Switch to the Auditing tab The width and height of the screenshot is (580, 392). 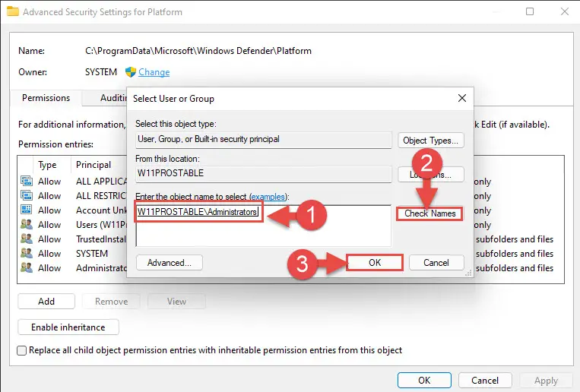[113, 98]
